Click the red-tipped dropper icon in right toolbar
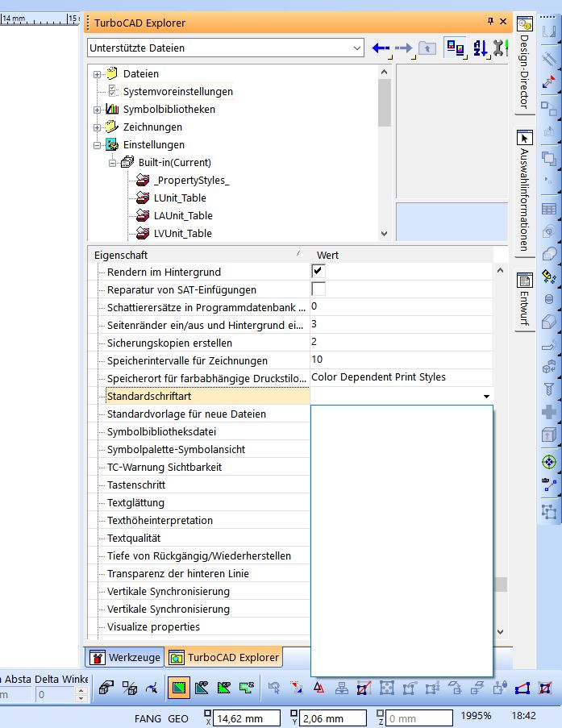Image resolution: width=562 pixels, height=728 pixels. pyautogui.click(x=548, y=81)
